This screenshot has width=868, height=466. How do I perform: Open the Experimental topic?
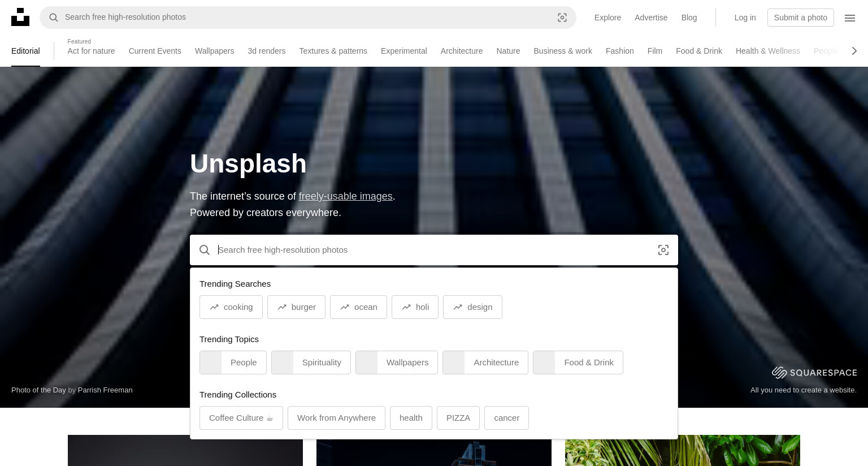click(x=403, y=51)
